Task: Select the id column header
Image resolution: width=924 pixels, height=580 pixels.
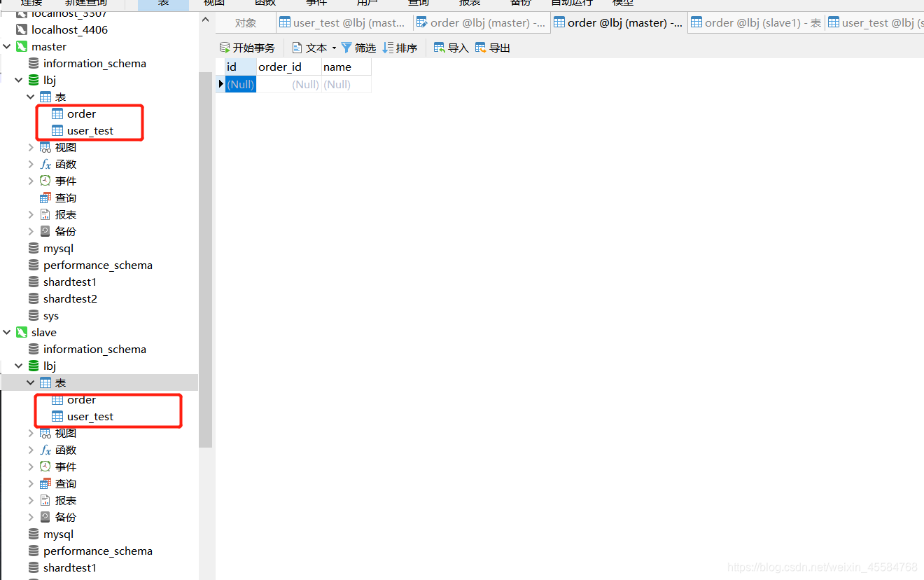Action: (240, 67)
